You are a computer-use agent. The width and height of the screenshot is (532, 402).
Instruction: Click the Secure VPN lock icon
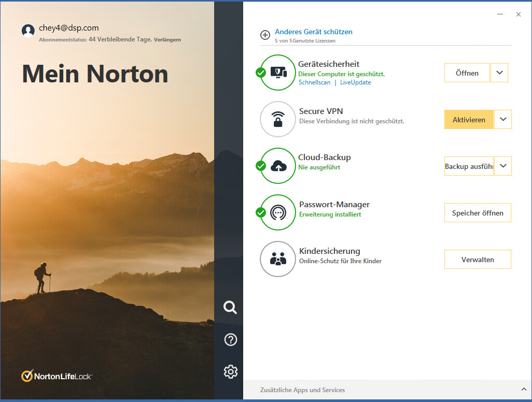[x=278, y=119]
